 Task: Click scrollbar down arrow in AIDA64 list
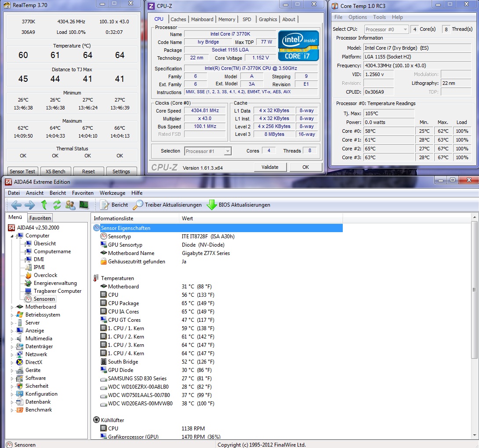point(474,435)
